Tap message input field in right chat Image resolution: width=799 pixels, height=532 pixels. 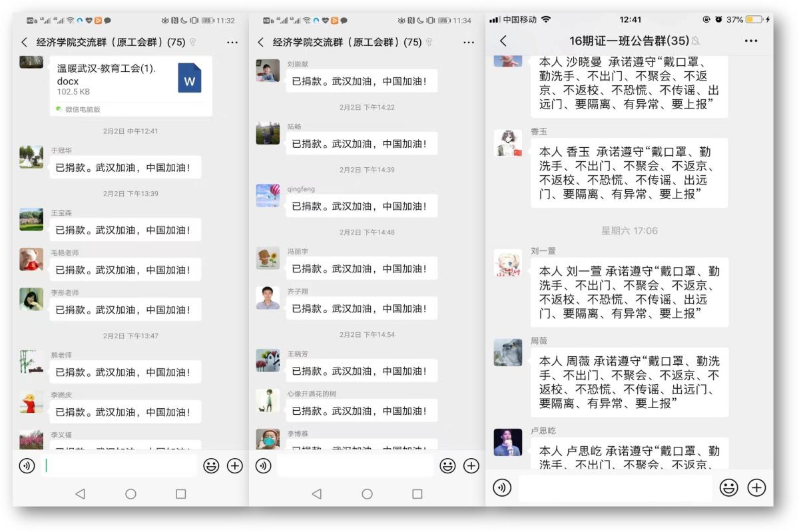614,488
